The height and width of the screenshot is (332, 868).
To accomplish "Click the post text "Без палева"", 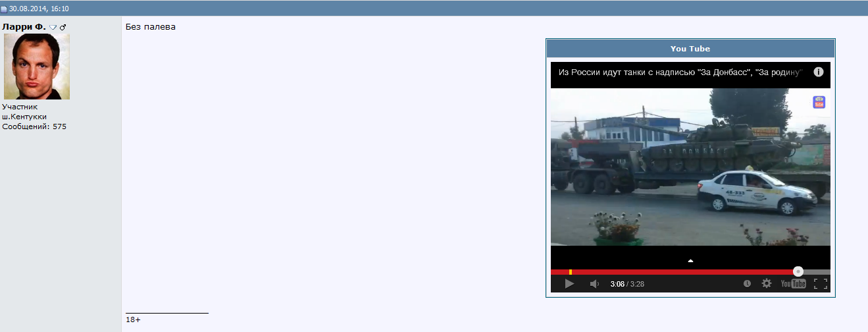I will click(151, 27).
